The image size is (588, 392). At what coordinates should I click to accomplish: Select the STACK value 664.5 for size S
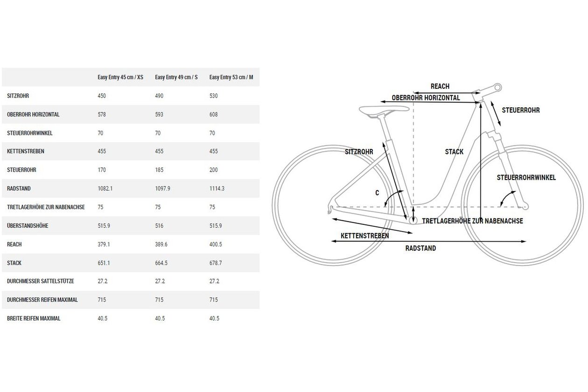(161, 263)
